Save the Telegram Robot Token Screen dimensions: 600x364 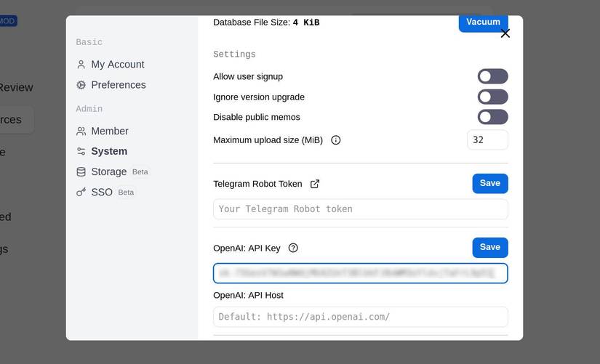click(489, 184)
